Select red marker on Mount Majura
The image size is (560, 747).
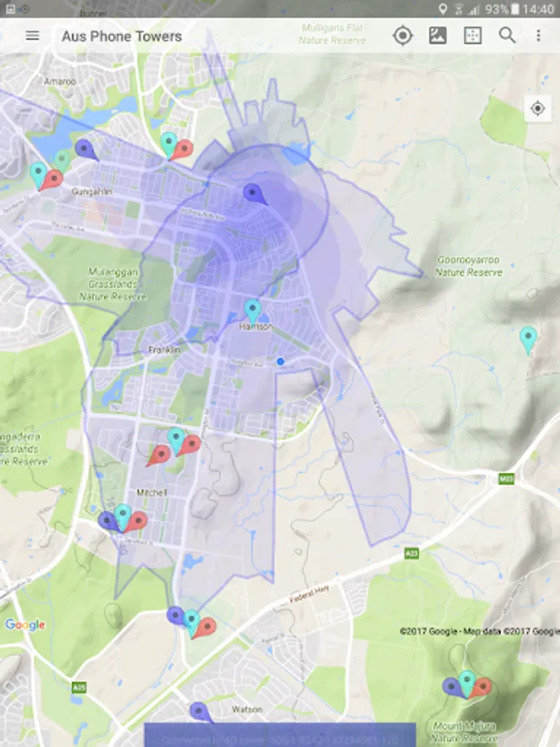482,687
